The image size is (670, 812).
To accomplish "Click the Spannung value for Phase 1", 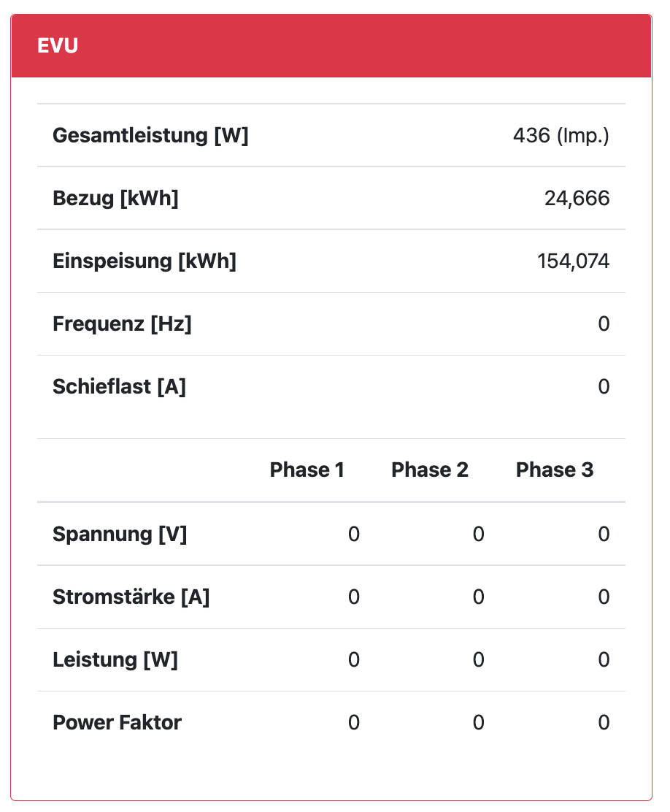I will point(353,535).
